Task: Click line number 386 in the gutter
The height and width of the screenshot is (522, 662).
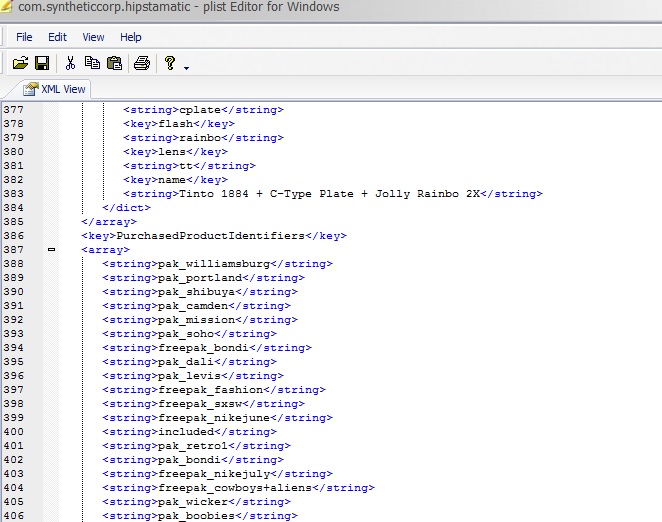Action: [x=14, y=236]
